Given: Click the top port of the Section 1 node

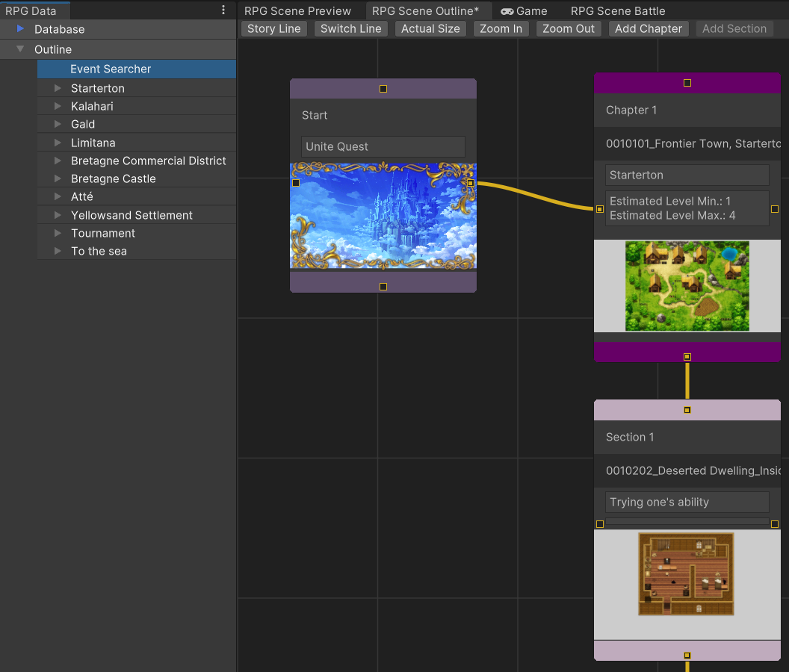Looking at the screenshot, I should (x=687, y=410).
